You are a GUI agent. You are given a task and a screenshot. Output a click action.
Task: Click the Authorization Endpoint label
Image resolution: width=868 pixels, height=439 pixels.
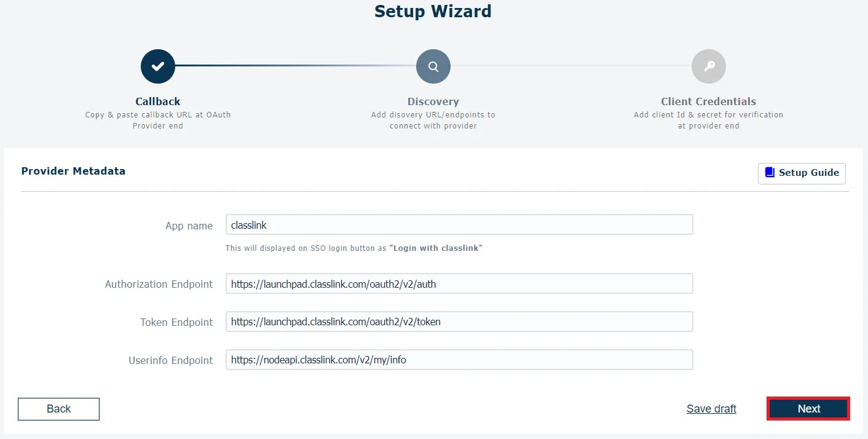point(159,284)
